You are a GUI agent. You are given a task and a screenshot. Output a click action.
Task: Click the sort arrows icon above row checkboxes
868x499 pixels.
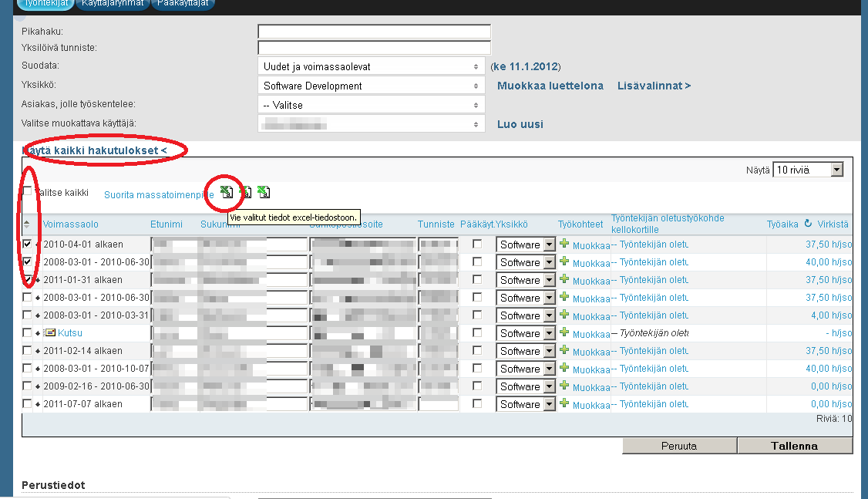click(x=28, y=224)
